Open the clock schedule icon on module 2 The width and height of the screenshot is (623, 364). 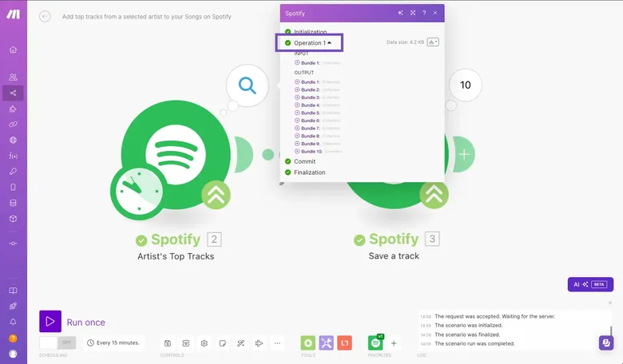coord(139,192)
